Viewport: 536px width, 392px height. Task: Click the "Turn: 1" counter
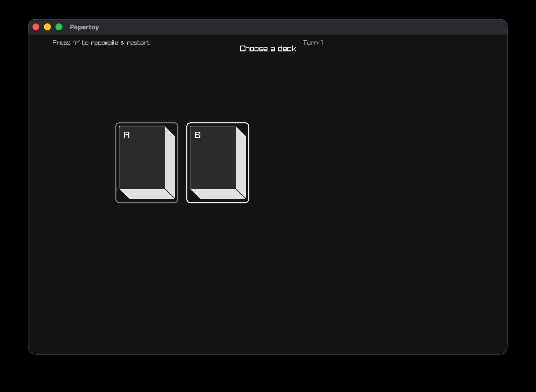pos(313,43)
